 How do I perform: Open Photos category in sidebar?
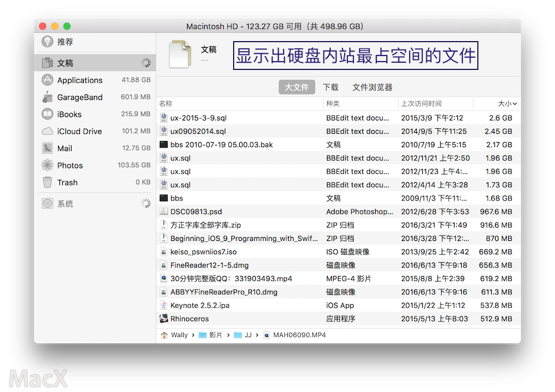tap(95, 165)
